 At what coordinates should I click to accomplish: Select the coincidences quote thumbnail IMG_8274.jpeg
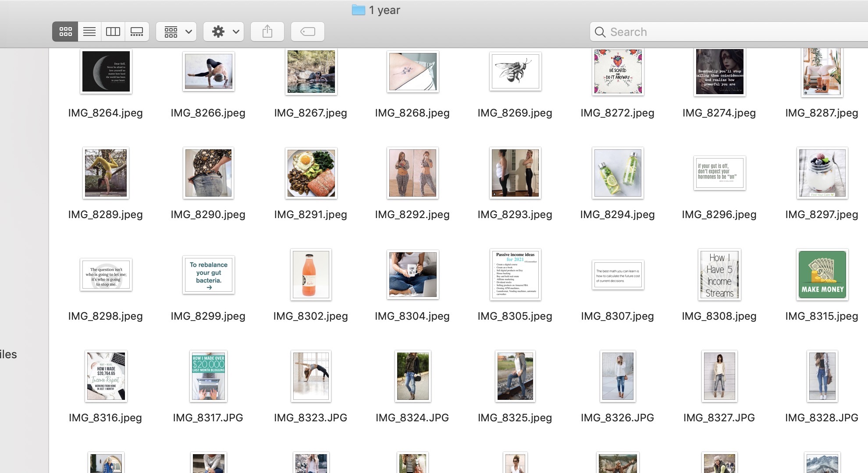(720, 71)
